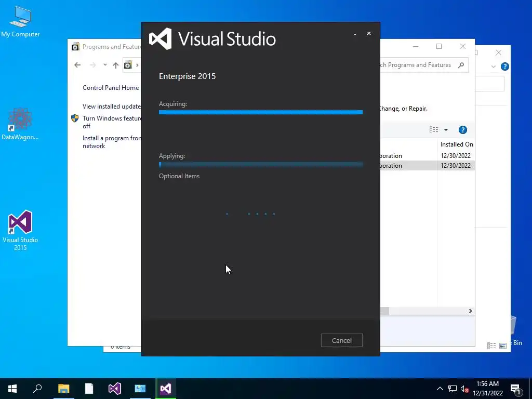Sort by the Installed On column
532x399 pixels.
456,144
